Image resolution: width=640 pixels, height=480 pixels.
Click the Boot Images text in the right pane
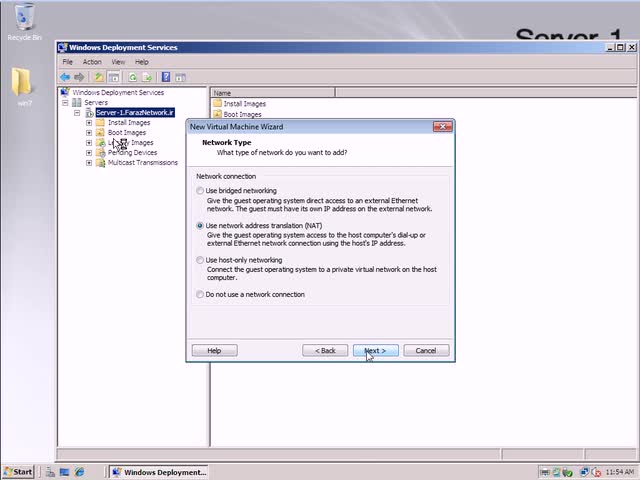coord(242,114)
